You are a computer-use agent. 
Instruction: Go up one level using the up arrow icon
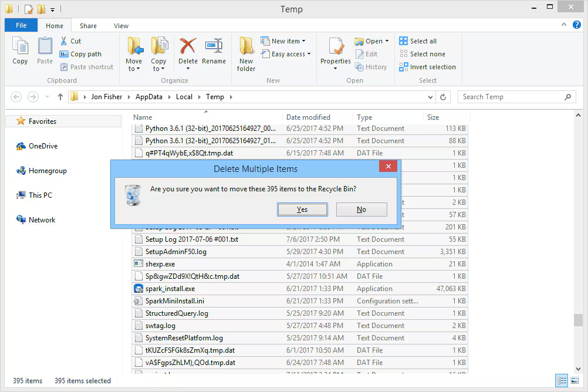point(60,97)
